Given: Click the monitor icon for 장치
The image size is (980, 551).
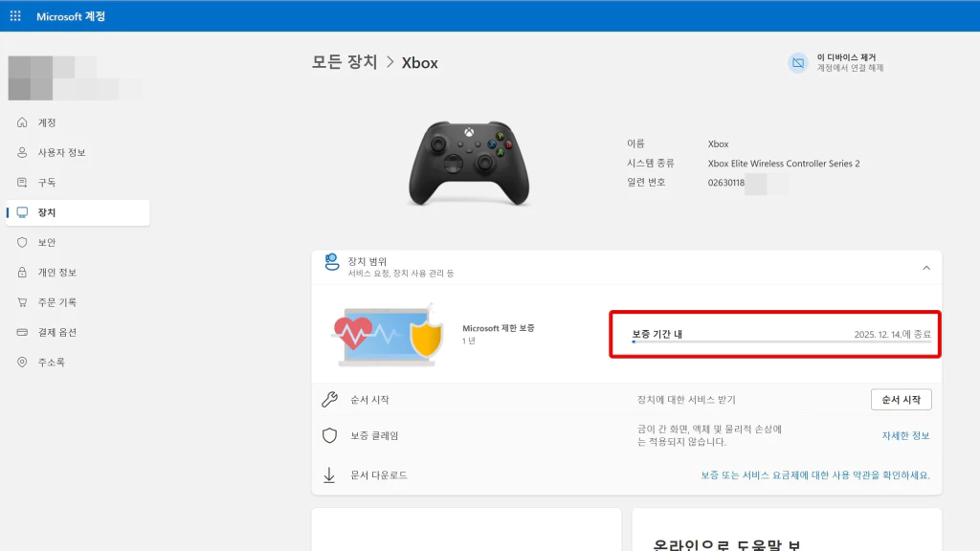Looking at the screenshot, I should click(x=23, y=212).
